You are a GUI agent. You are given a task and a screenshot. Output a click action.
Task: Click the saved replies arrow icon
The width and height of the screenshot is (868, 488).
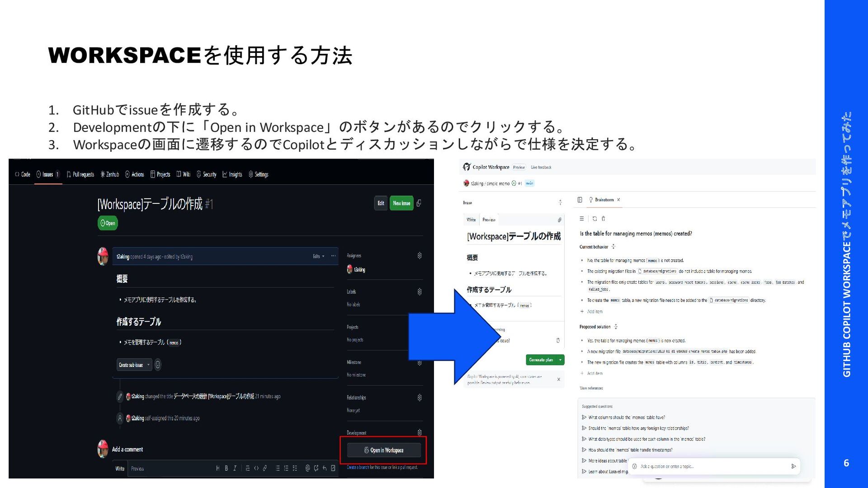pyautogui.click(x=325, y=468)
